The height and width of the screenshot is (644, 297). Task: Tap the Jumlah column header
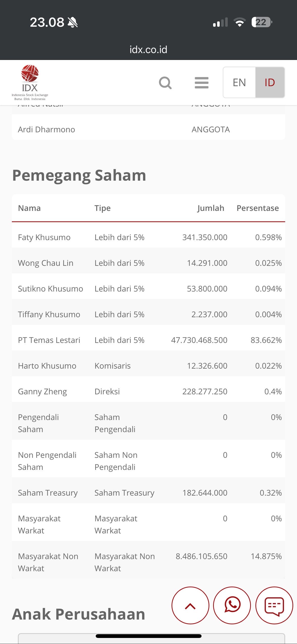(x=211, y=208)
